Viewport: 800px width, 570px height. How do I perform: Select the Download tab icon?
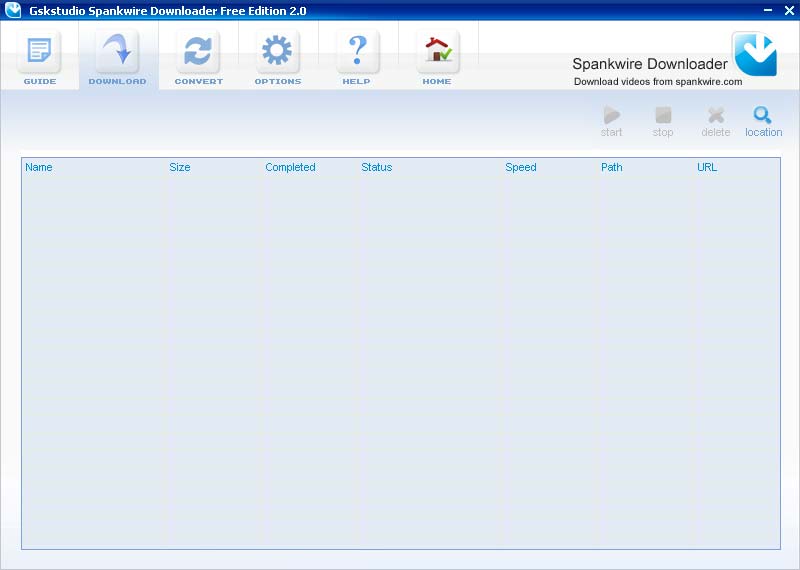click(117, 51)
